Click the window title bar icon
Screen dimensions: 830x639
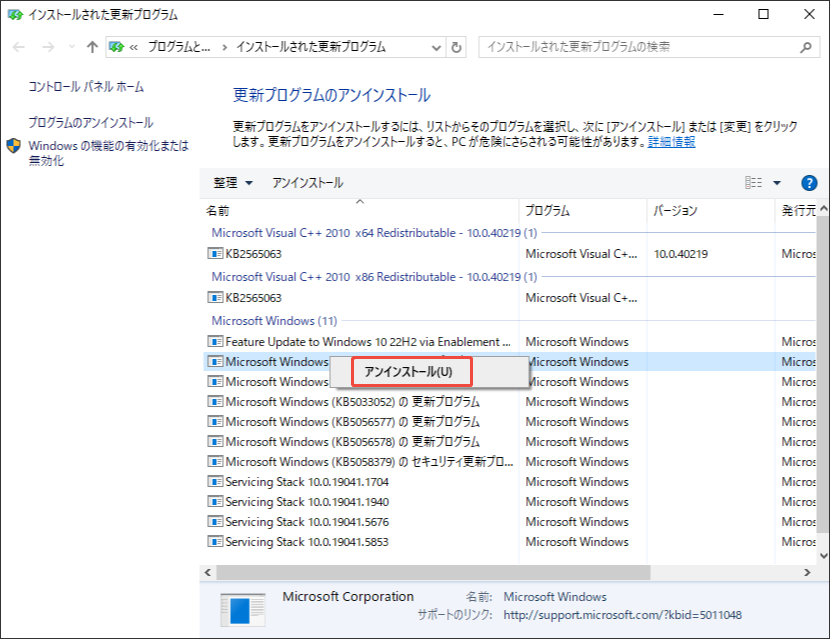click(15, 15)
